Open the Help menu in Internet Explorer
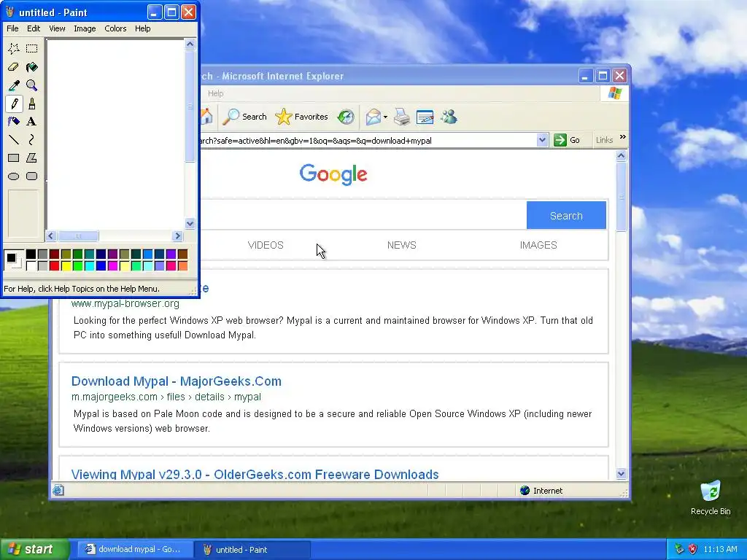Image resolution: width=747 pixels, height=560 pixels. pos(215,93)
